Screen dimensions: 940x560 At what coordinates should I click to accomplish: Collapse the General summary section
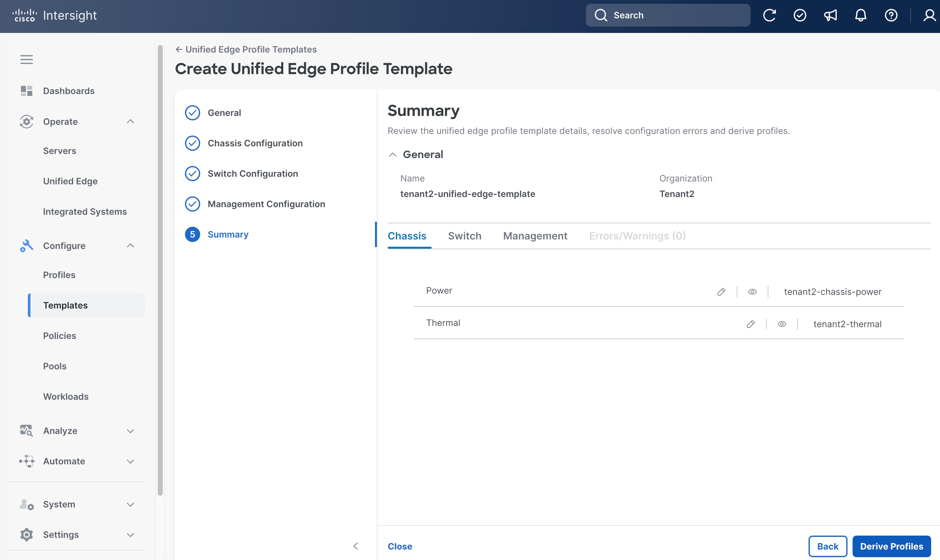click(393, 155)
